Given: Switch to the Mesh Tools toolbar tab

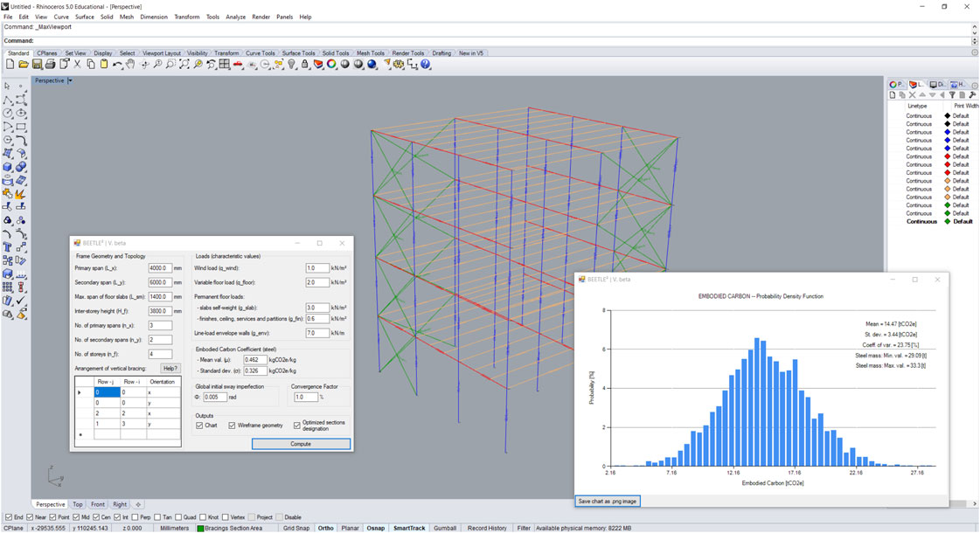Looking at the screenshot, I should (x=371, y=53).
